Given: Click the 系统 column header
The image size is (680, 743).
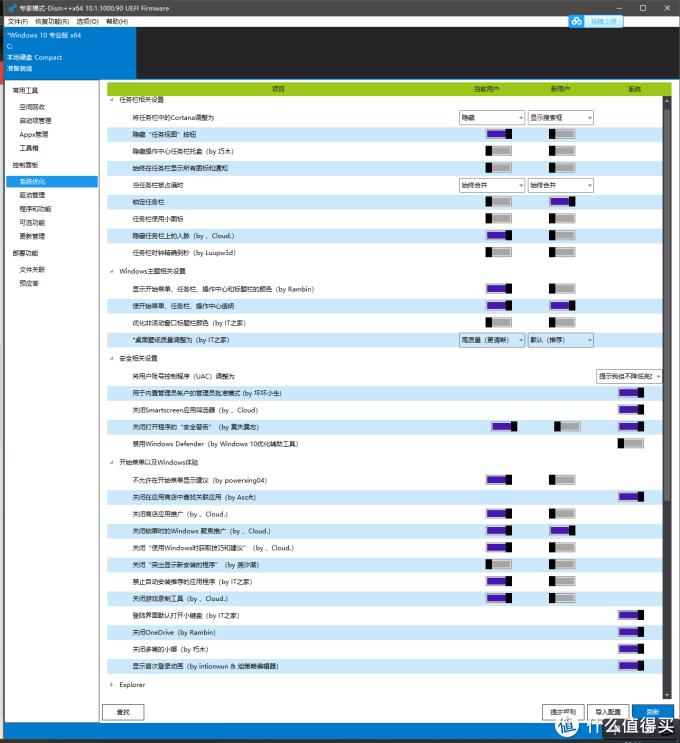Looking at the screenshot, I should (x=634, y=89).
